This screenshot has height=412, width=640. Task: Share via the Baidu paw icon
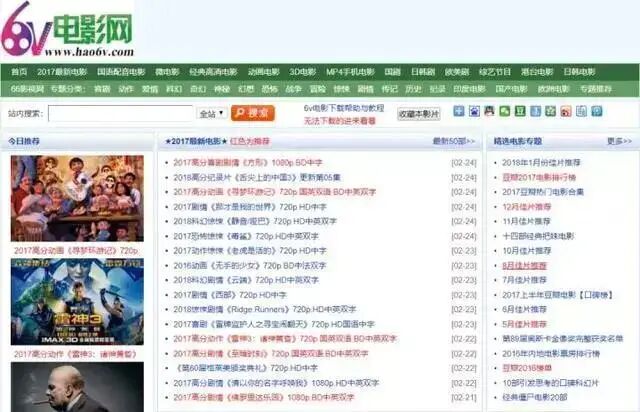pos(474,111)
